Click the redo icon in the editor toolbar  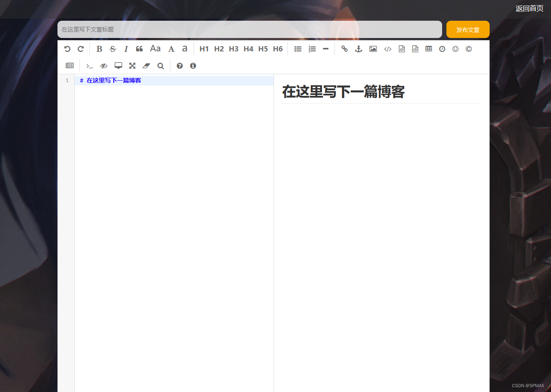point(80,49)
